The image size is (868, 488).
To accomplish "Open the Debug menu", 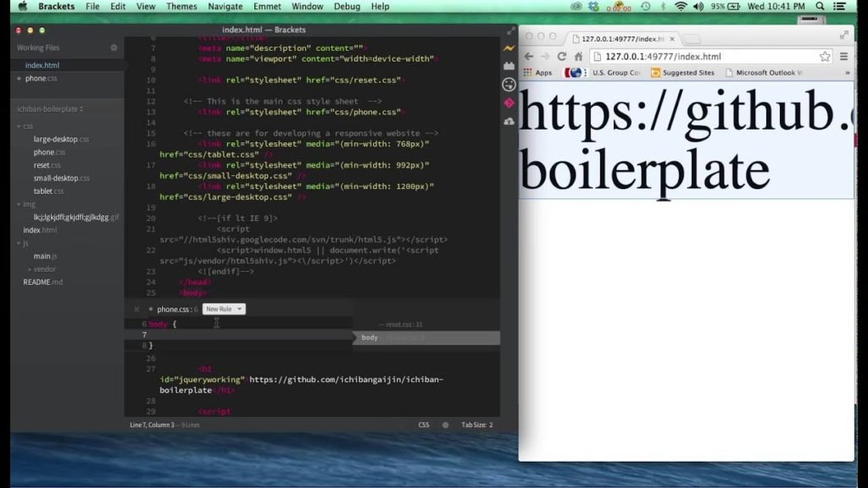I will coord(348,6).
